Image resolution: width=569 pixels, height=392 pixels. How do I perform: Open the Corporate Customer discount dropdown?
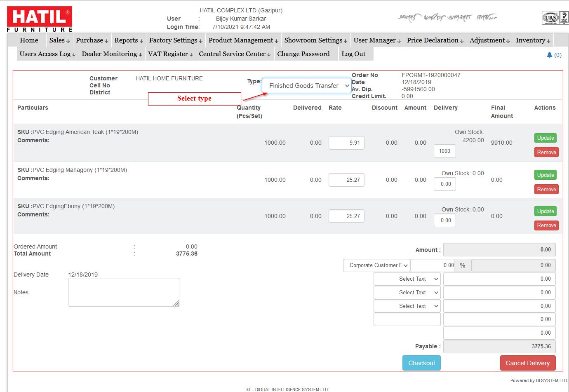point(376,265)
